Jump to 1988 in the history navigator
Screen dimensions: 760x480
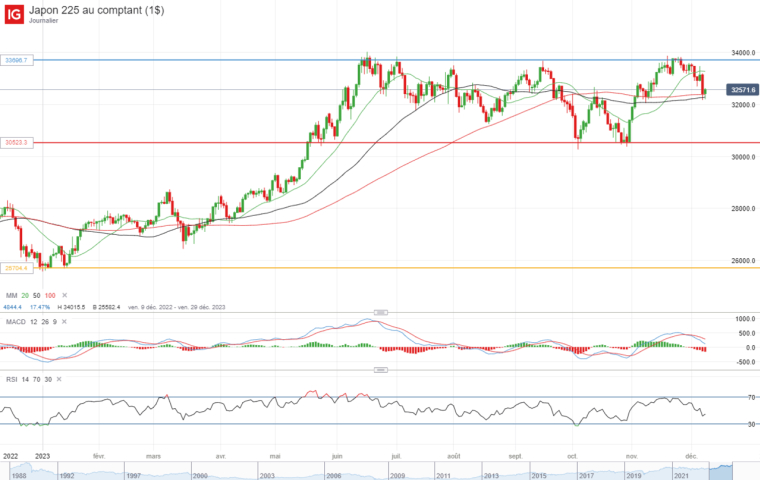tap(19, 476)
